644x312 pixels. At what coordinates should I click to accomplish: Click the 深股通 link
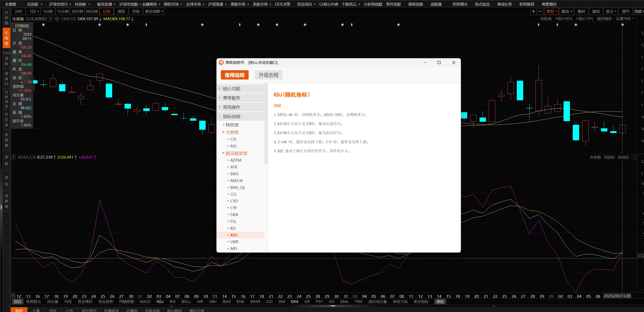[x=545, y=19]
